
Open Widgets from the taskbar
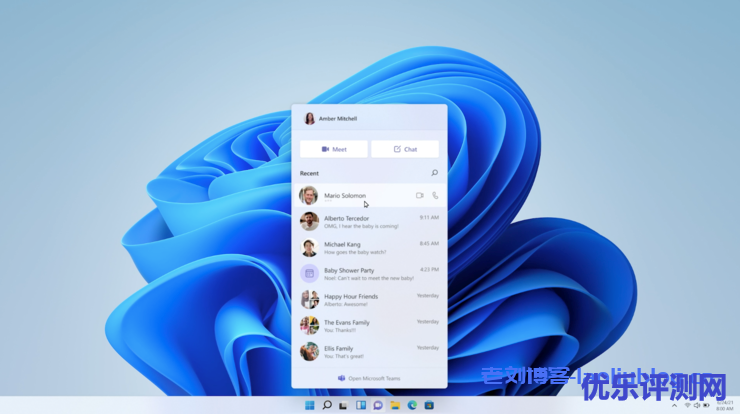tap(360, 405)
